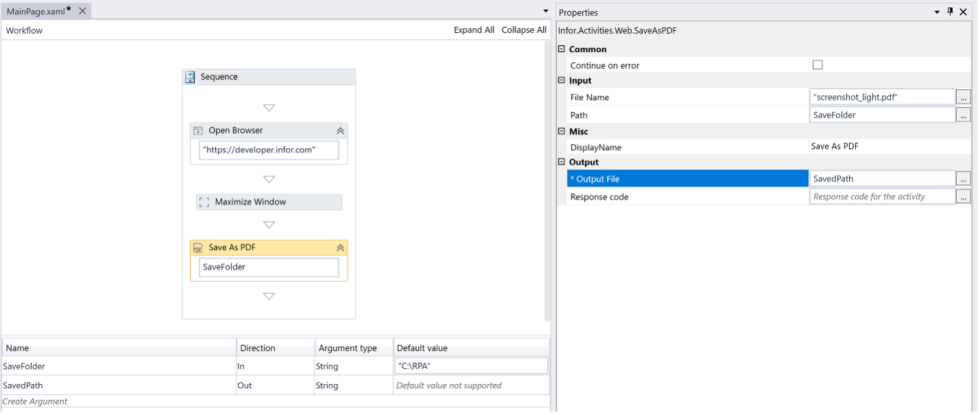Click the Collapse All button
The height and width of the screenshot is (415, 980).
click(524, 30)
